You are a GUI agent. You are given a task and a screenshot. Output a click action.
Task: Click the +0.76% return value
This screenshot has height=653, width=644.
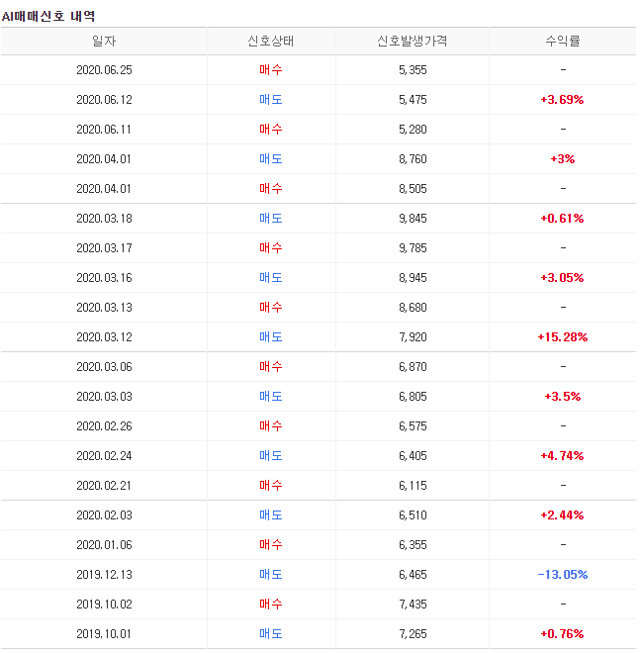click(x=563, y=634)
